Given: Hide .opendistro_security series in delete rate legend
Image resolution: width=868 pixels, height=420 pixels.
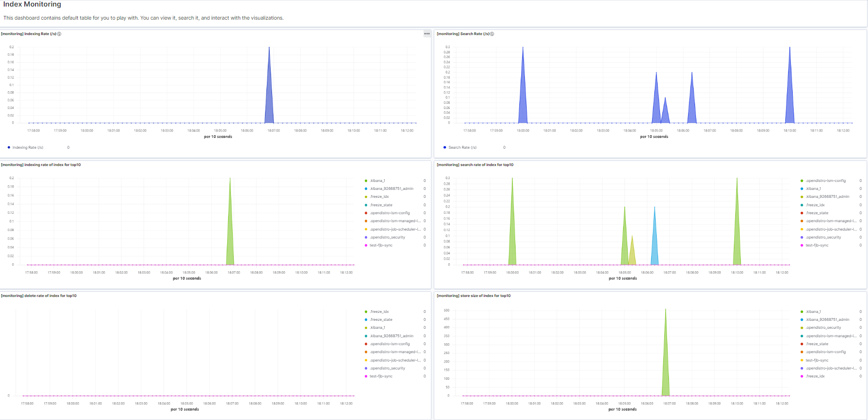Looking at the screenshot, I should (387, 368).
